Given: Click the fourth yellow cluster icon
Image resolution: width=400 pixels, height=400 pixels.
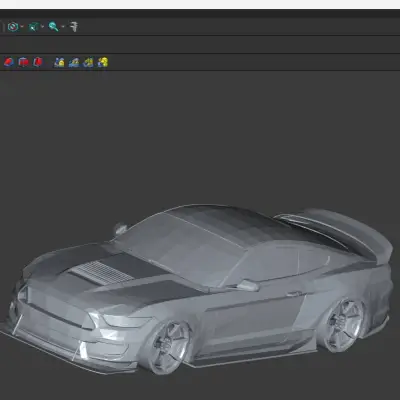Looking at the screenshot, I should tap(103, 62).
